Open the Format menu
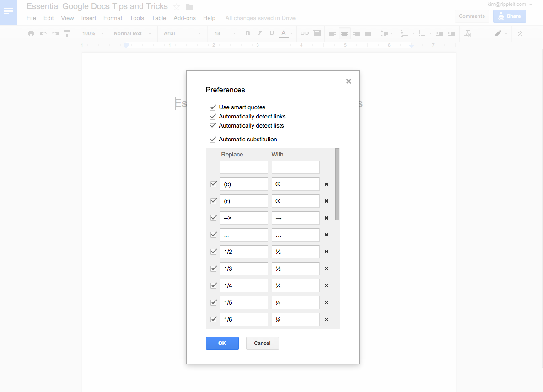543x392 pixels. tap(113, 18)
